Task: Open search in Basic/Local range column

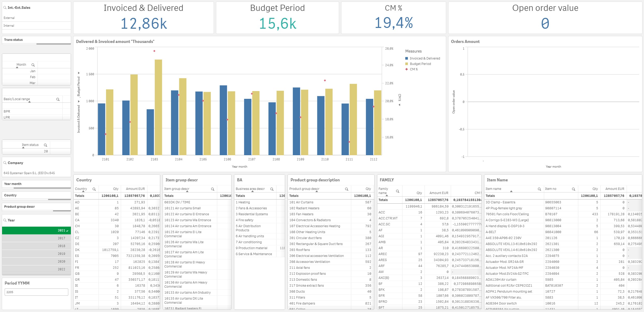Action: [x=58, y=99]
